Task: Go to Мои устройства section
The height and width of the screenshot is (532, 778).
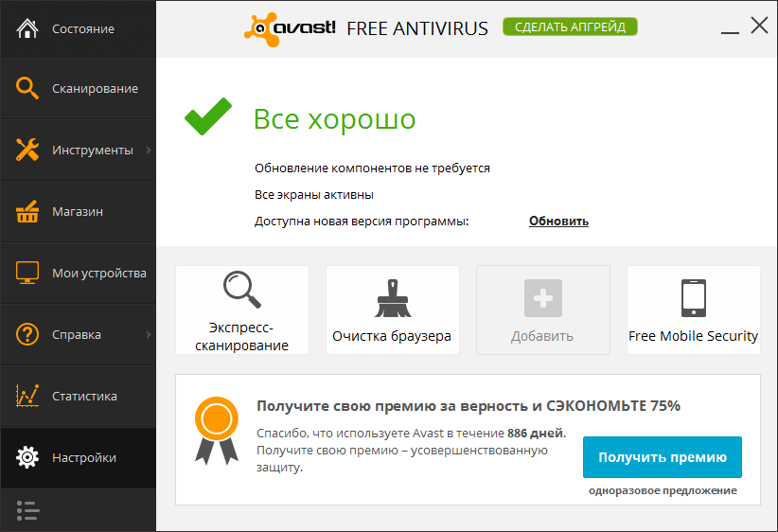Action: (79, 273)
